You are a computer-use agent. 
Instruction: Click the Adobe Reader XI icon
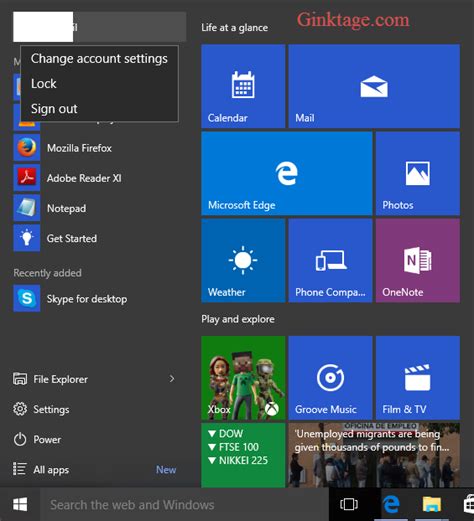[x=27, y=178]
